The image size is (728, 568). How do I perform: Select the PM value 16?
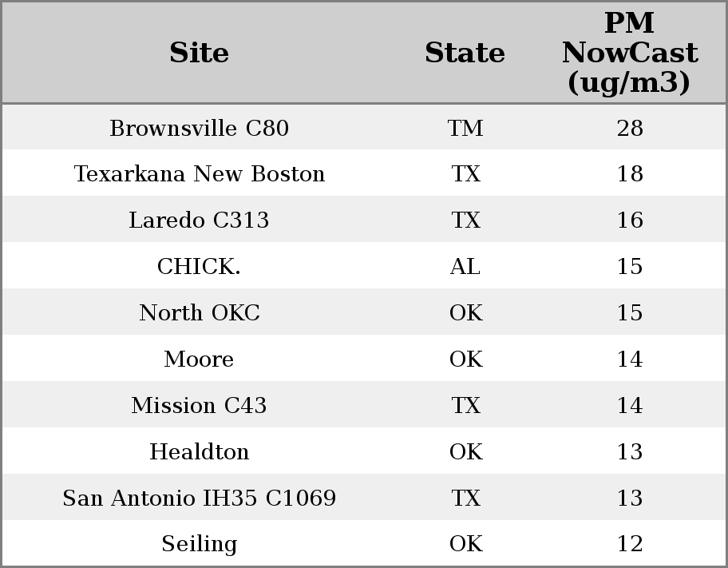[630, 220]
